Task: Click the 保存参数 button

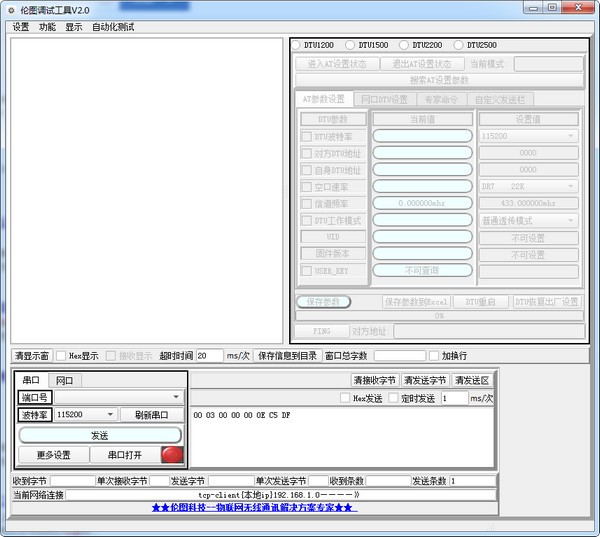Action: [323, 302]
